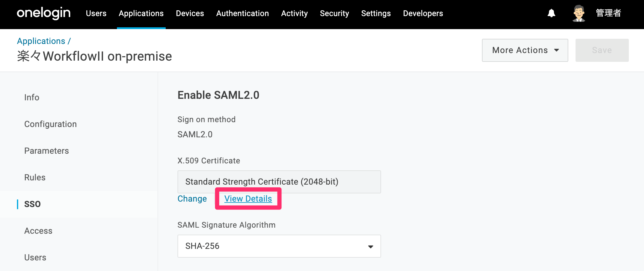The height and width of the screenshot is (271, 644).
Task: Switch to the Users sidebar tab
Action: 35,257
